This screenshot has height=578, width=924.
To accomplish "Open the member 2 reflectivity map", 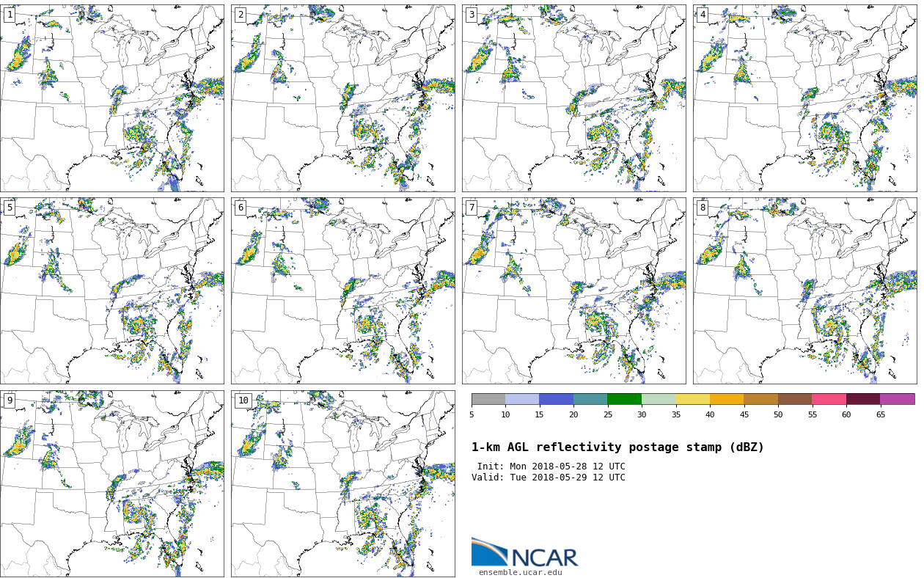I will pyautogui.click(x=342, y=98).
